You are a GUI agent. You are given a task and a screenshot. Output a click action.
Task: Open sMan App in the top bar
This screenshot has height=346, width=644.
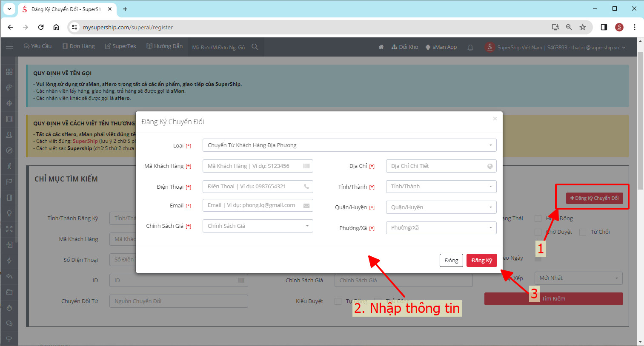[441, 47]
